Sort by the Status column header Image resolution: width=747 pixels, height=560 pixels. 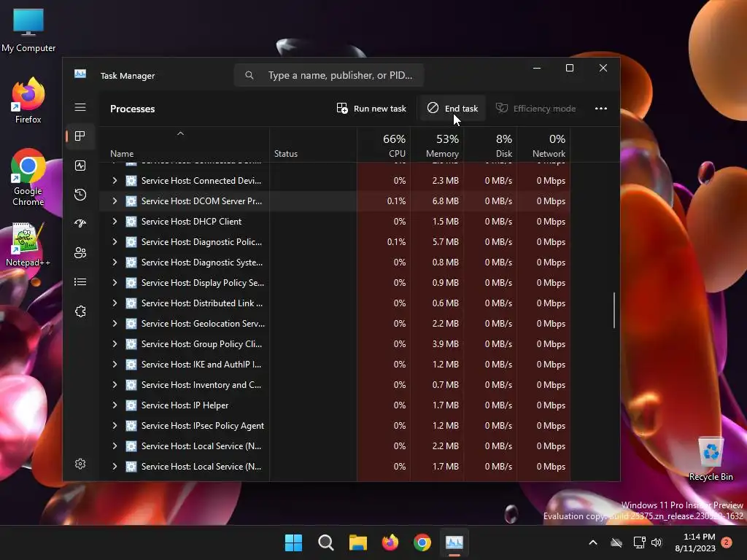click(313, 145)
